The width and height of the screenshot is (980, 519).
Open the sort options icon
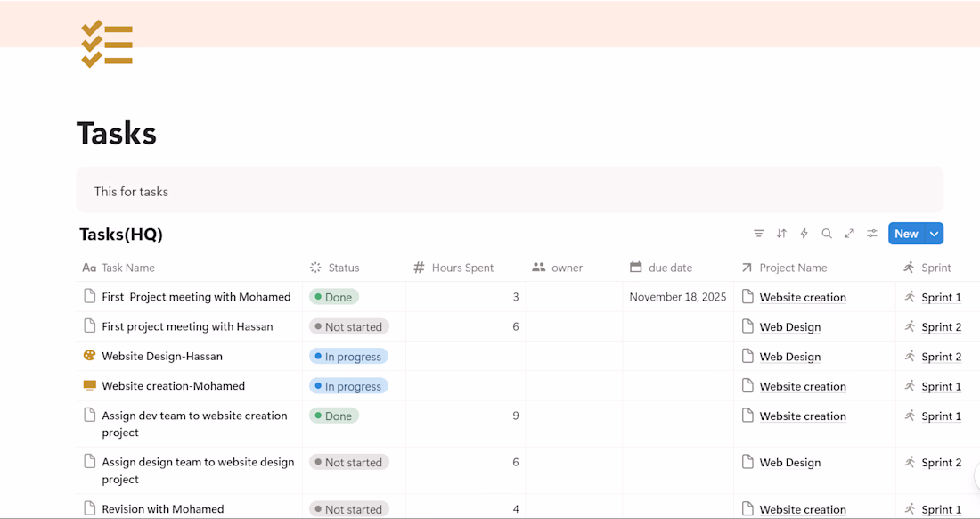point(781,234)
